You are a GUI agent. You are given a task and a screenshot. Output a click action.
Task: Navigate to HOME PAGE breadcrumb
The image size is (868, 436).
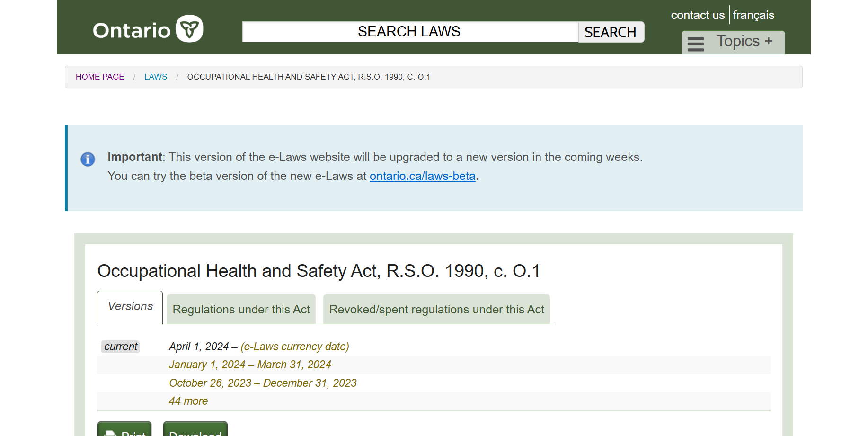(99, 76)
